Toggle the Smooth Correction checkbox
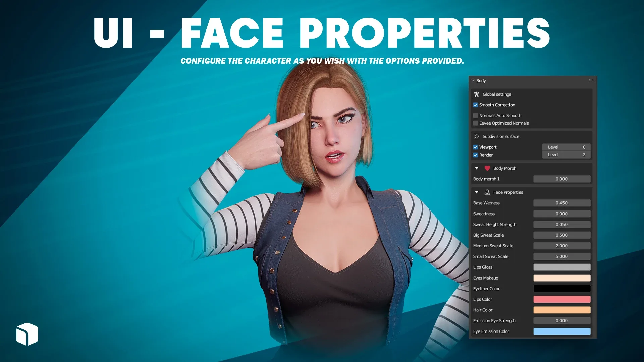The width and height of the screenshot is (644, 362). [x=476, y=105]
